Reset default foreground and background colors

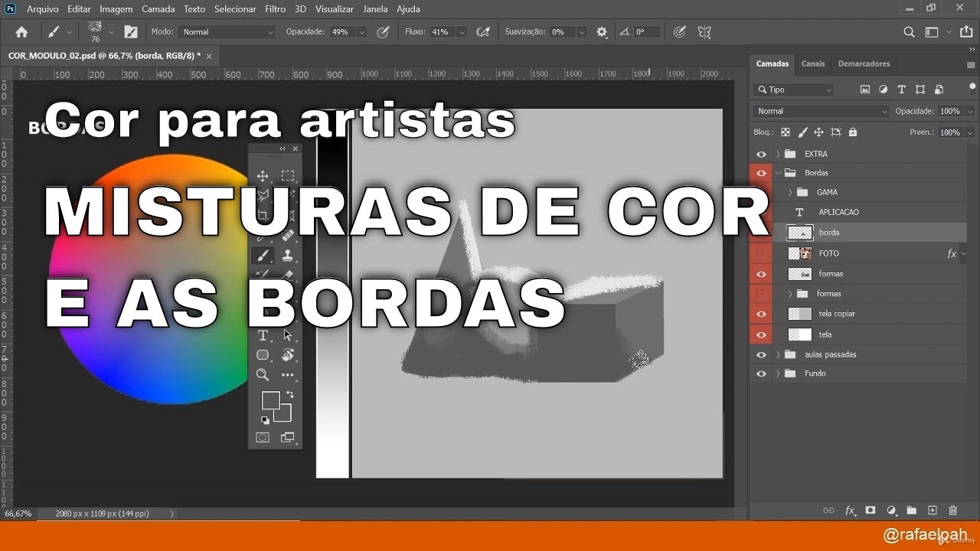pyautogui.click(x=265, y=419)
